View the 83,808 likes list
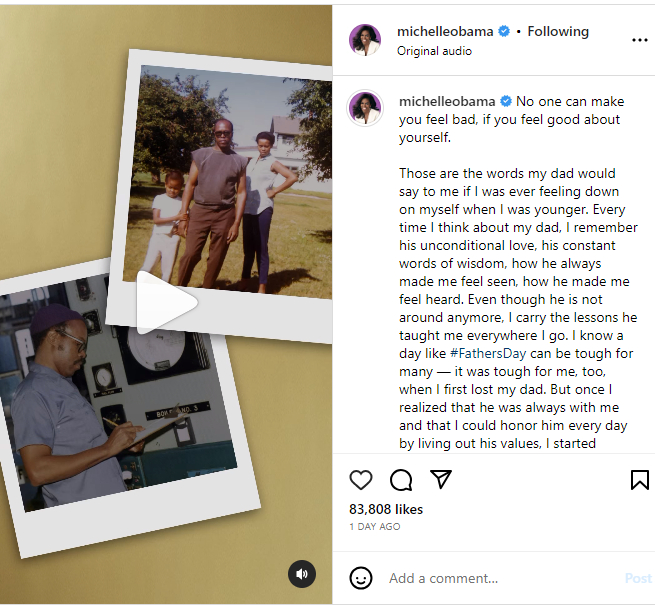 pos(386,509)
